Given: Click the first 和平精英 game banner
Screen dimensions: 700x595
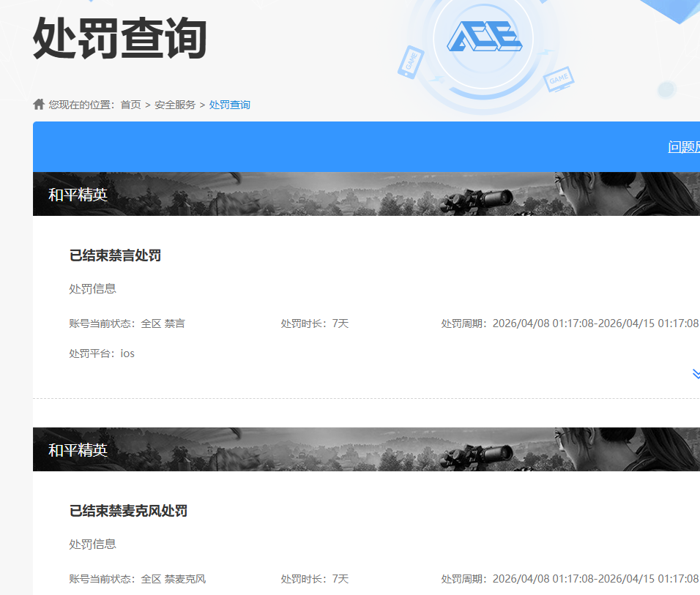Looking at the screenshot, I should [367, 194].
